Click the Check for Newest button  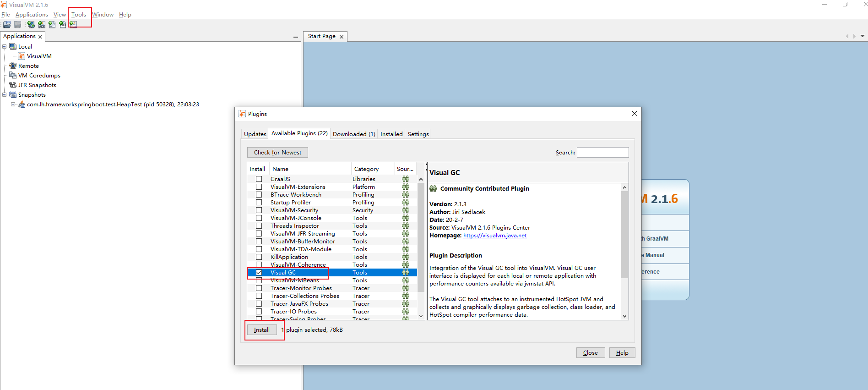277,152
